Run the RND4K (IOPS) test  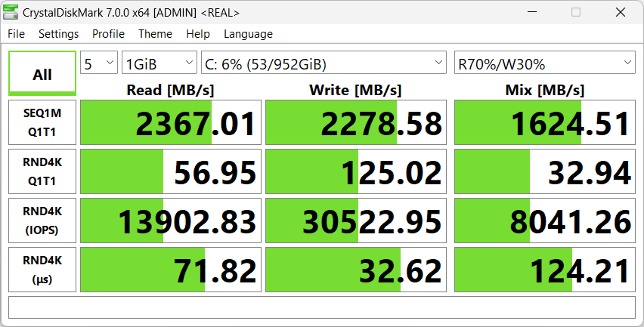click(x=42, y=221)
